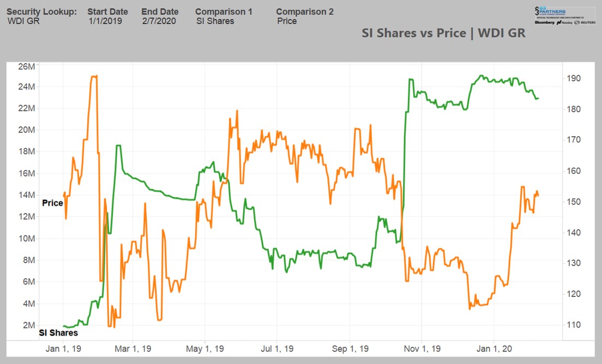Click the Bloomberg logo
Viewport: 602px width, 364px height.
(x=545, y=22)
